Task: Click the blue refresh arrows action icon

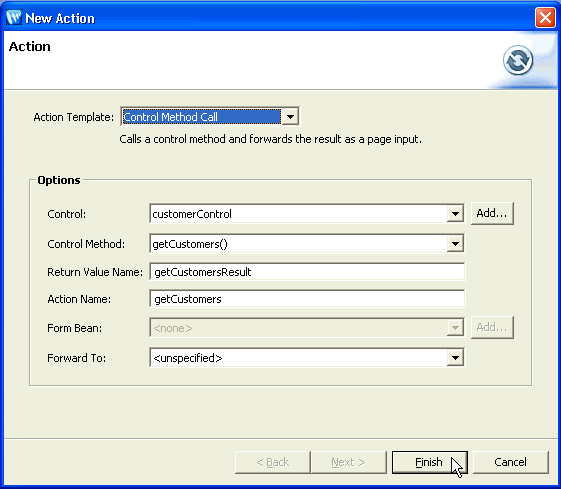Action: coord(518,60)
